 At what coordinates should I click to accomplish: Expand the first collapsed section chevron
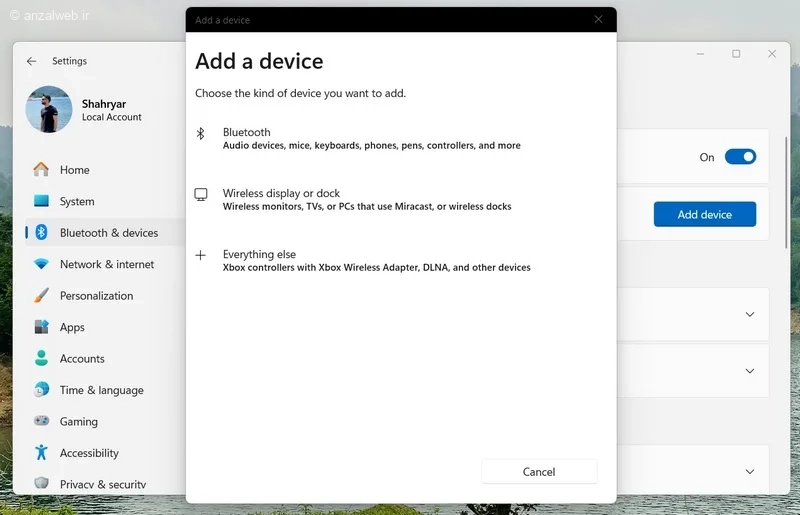click(749, 314)
